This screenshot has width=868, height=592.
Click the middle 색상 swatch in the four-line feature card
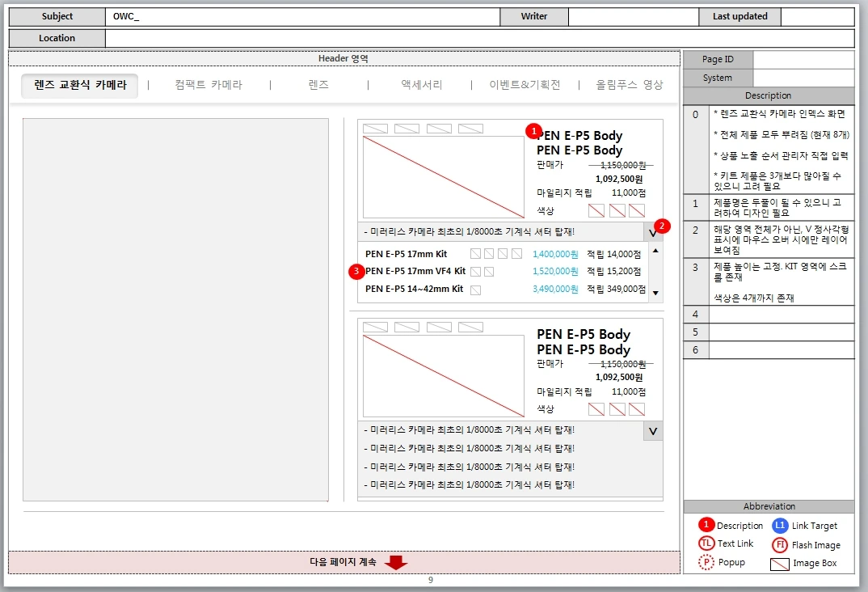click(x=617, y=409)
